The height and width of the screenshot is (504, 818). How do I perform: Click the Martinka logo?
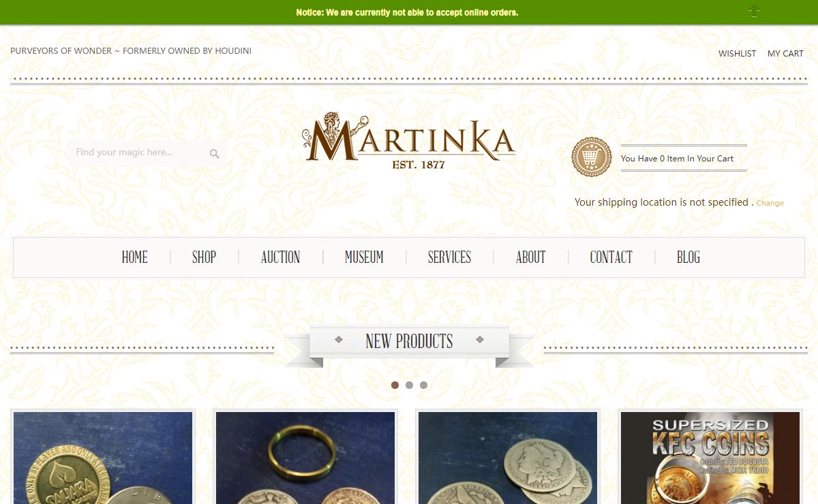[x=408, y=140]
